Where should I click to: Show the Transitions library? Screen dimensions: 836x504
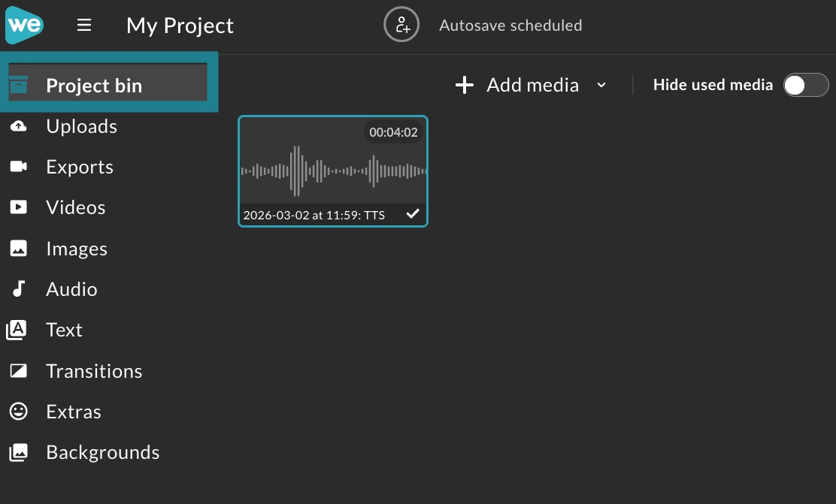click(95, 371)
